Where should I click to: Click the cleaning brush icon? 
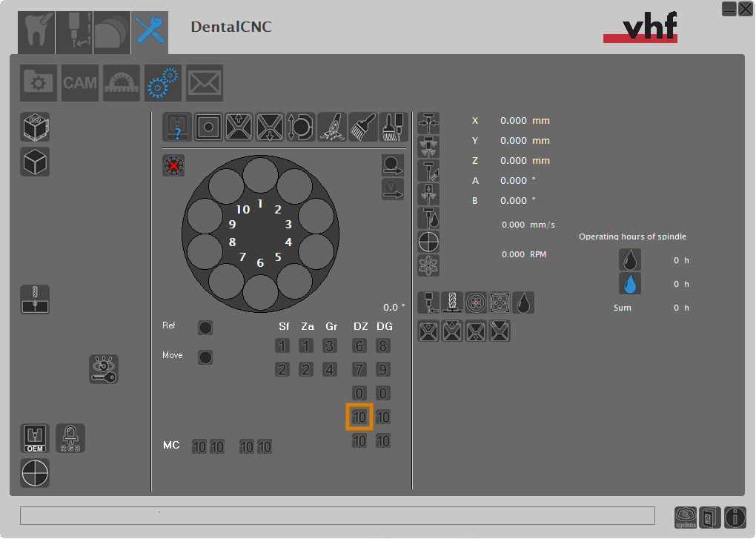(362, 127)
